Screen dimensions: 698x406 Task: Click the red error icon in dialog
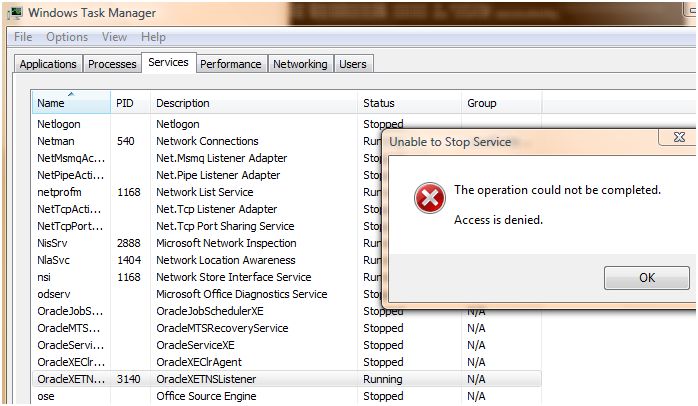(430, 199)
